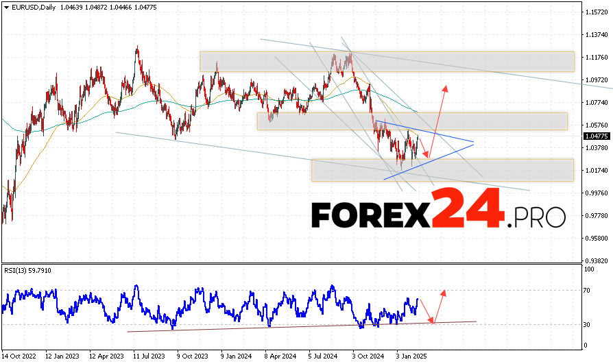Click the 9 Jan 2024 date label
Viewport: 613px width, 364px height.
click(x=236, y=356)
